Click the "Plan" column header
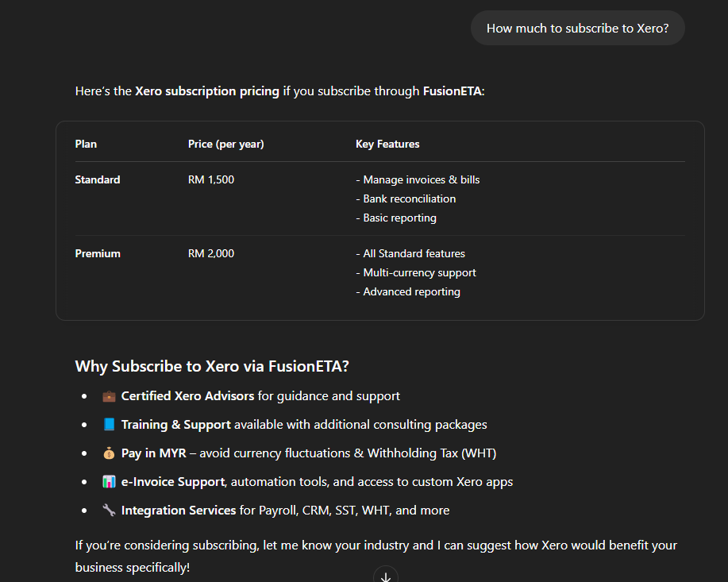728x582 pixels. pos(86,145)
